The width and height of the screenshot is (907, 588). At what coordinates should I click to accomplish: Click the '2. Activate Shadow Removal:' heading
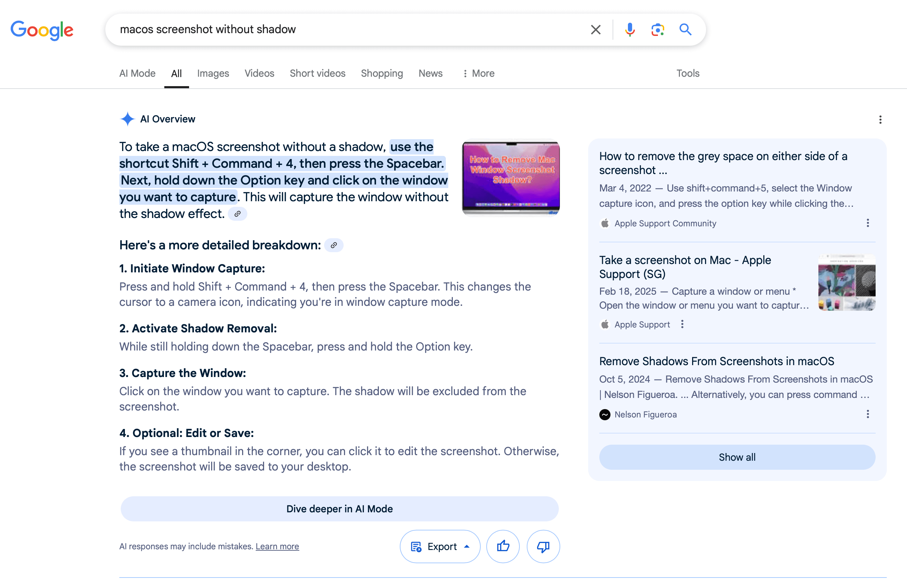(x=198, y=329)
